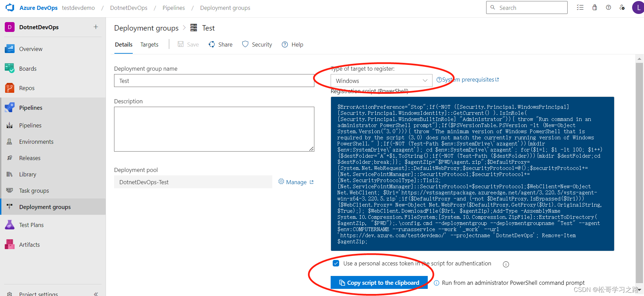Open the Marketplace shopping bag icon

[595, 7]
